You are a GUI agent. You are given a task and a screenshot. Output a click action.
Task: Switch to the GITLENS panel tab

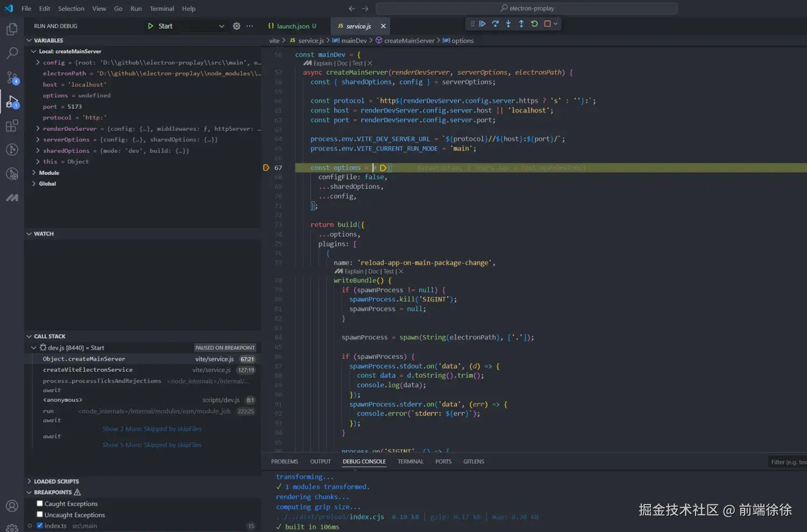pyautogui.click(x=474, y=462)
